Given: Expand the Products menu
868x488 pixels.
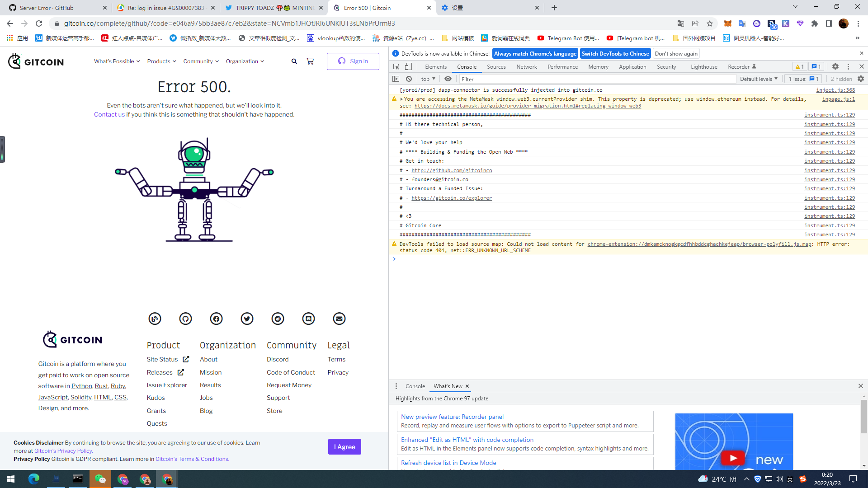Looking at the screenshot, I should pyautogui.click(x=161, y=61).
